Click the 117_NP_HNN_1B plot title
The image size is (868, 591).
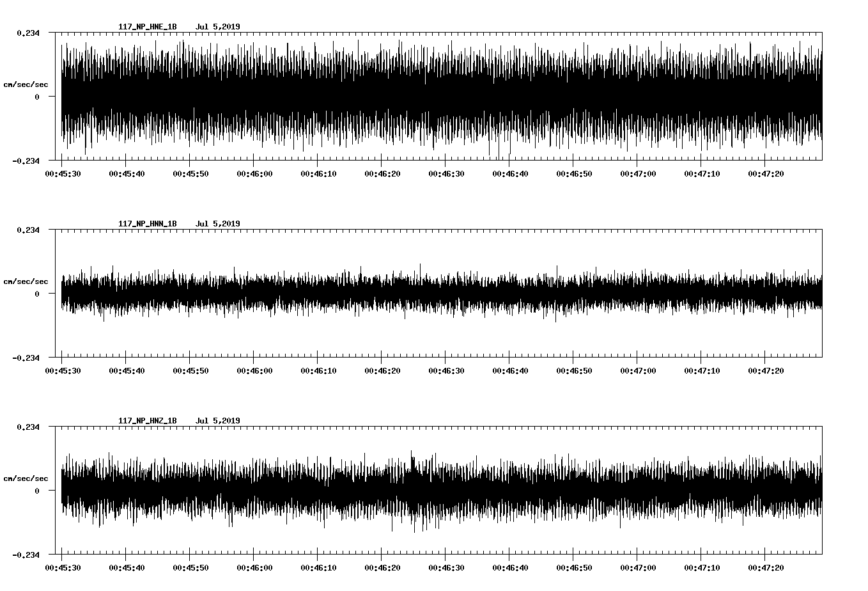click(x=148, y=224)
